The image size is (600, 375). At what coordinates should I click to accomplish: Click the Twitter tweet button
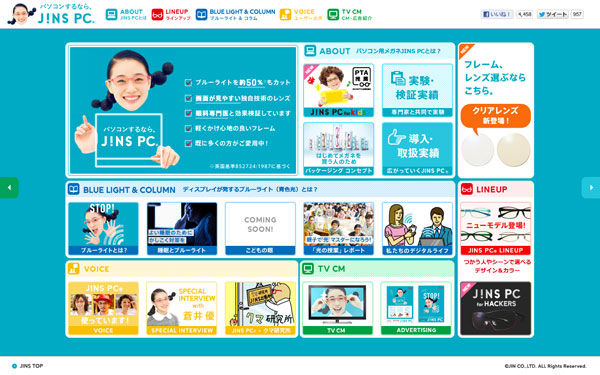[553, 14]
